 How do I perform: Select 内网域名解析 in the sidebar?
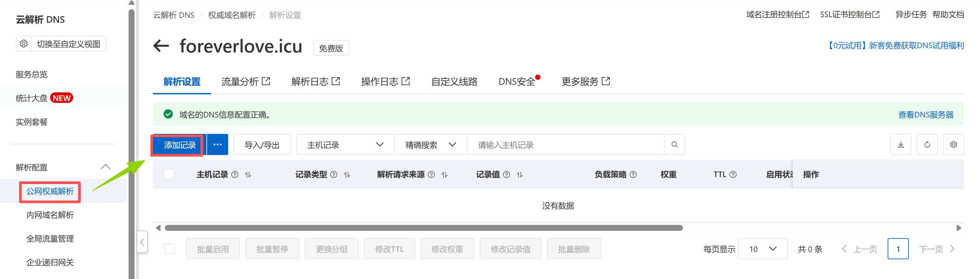pos(50,215)
